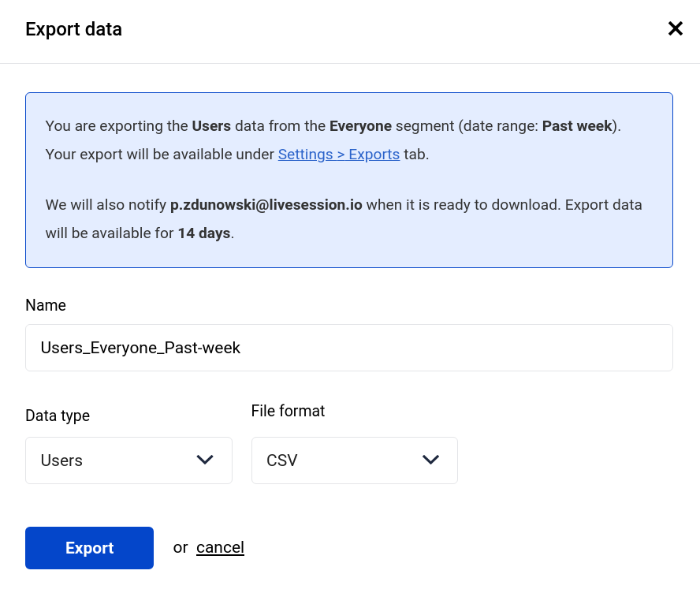The height and width of the screenshot is (604, 700).
Task: Open the Data type selector
Action: coord(128,460)
